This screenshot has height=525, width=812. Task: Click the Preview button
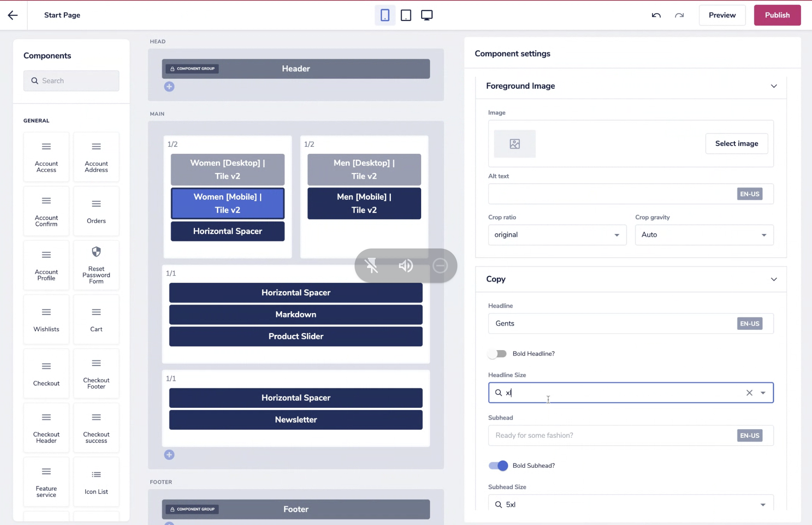[722, 15]
